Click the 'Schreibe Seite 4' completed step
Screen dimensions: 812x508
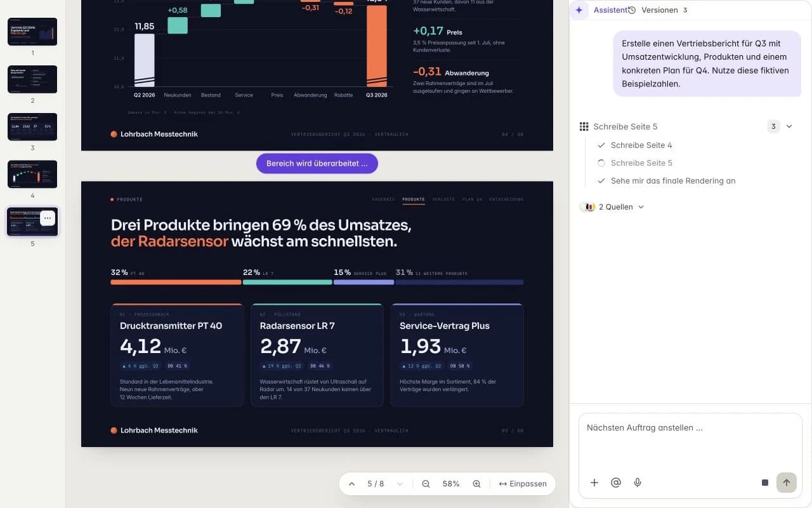641,145
